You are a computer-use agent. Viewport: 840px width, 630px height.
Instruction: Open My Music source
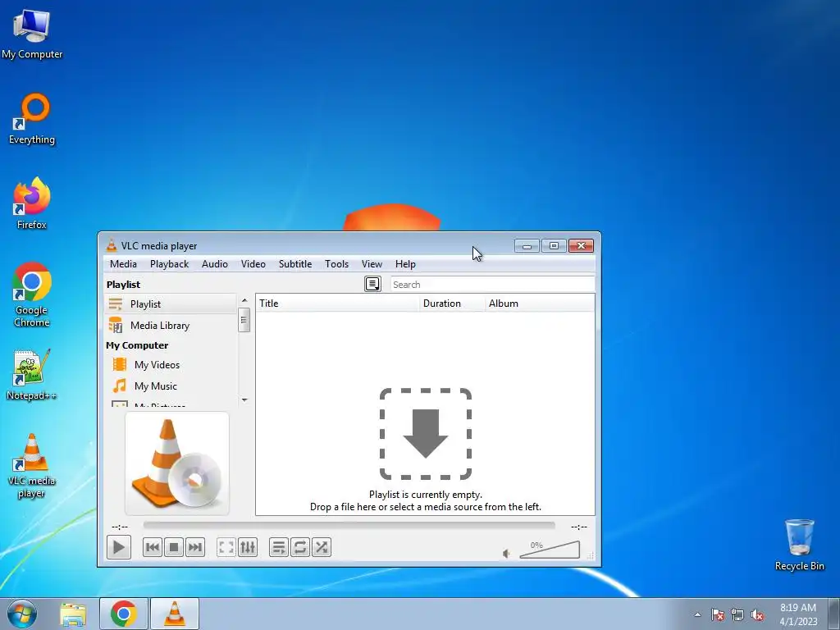pyautogui.click(x=171, y=386)
